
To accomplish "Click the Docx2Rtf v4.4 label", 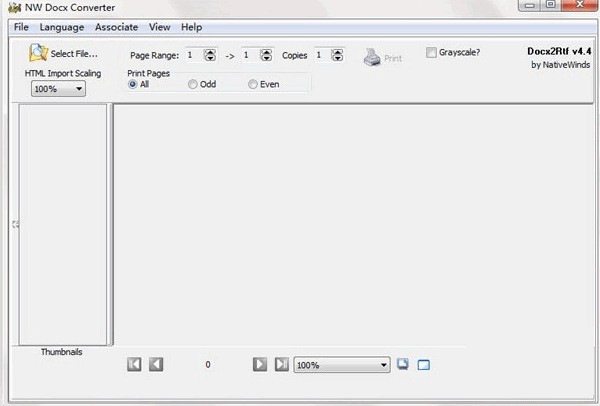I will [559, 51].
